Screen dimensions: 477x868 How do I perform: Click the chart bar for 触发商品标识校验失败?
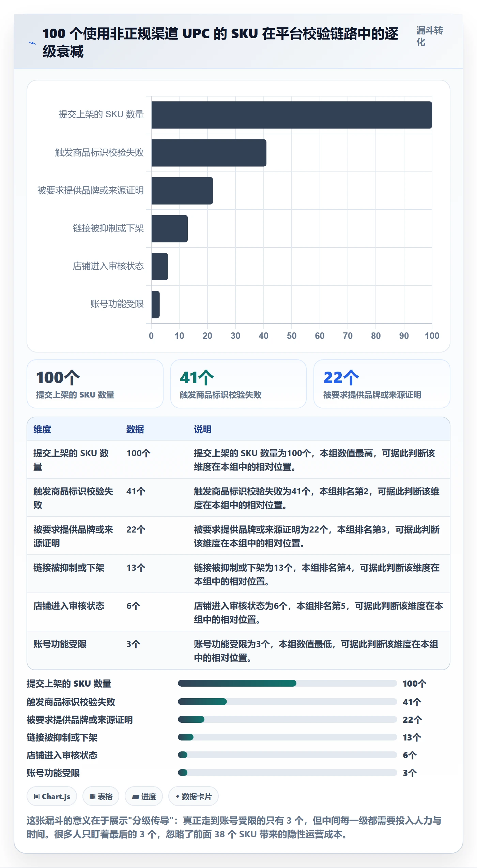coord(209,153)
